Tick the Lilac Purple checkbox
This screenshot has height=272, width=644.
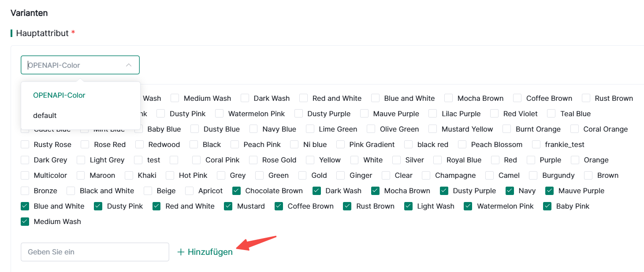(x=433, y=114)
